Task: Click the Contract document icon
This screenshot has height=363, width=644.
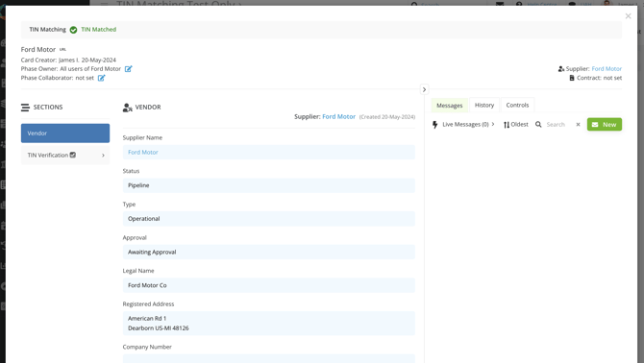Action: tap(572, 78)
